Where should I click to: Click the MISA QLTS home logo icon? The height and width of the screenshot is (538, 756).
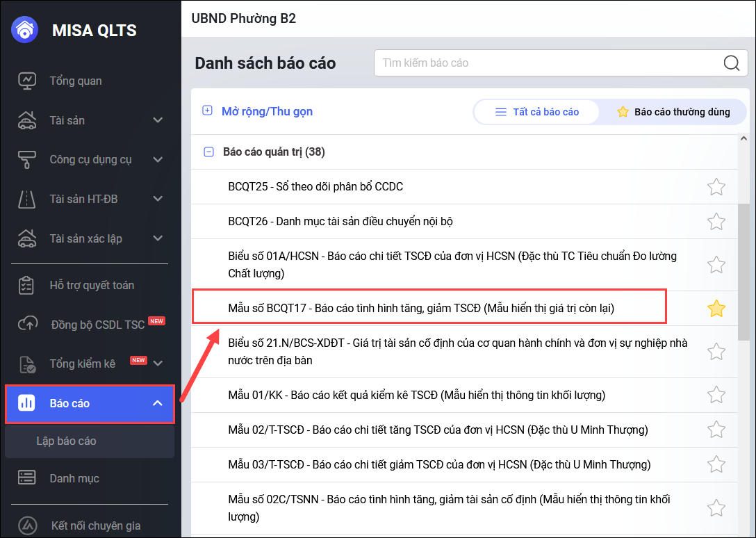[24, 30]
